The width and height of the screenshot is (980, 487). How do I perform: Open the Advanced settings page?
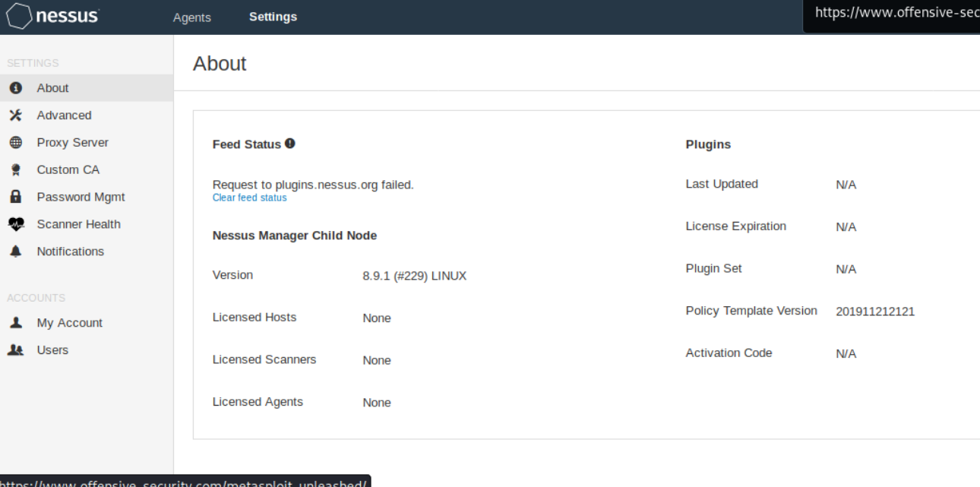(64, 115)
